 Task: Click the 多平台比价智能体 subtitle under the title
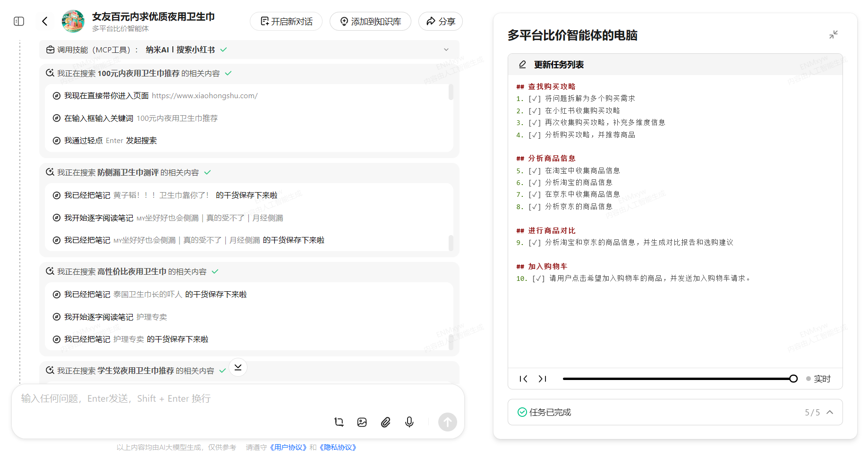tap(120, 28)
